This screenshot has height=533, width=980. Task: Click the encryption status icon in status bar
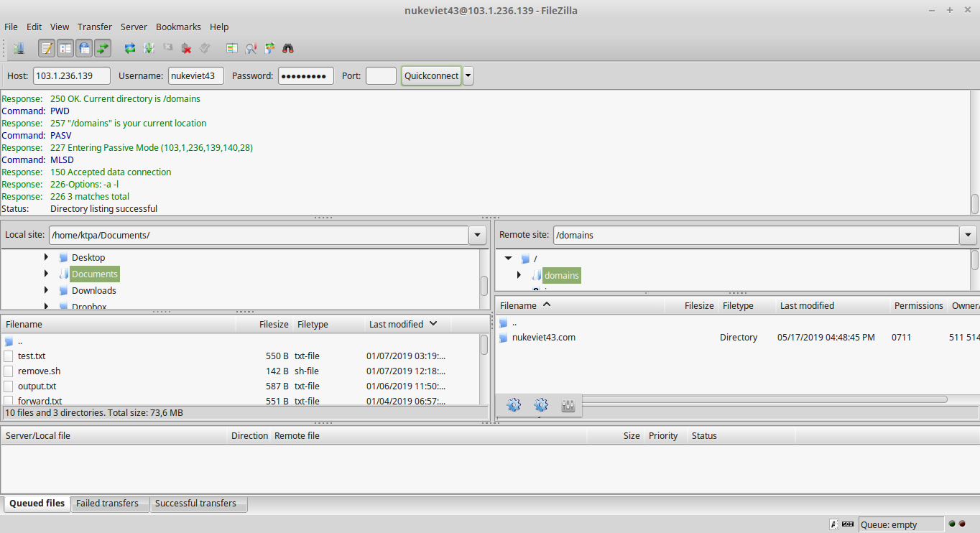[835, 524]
